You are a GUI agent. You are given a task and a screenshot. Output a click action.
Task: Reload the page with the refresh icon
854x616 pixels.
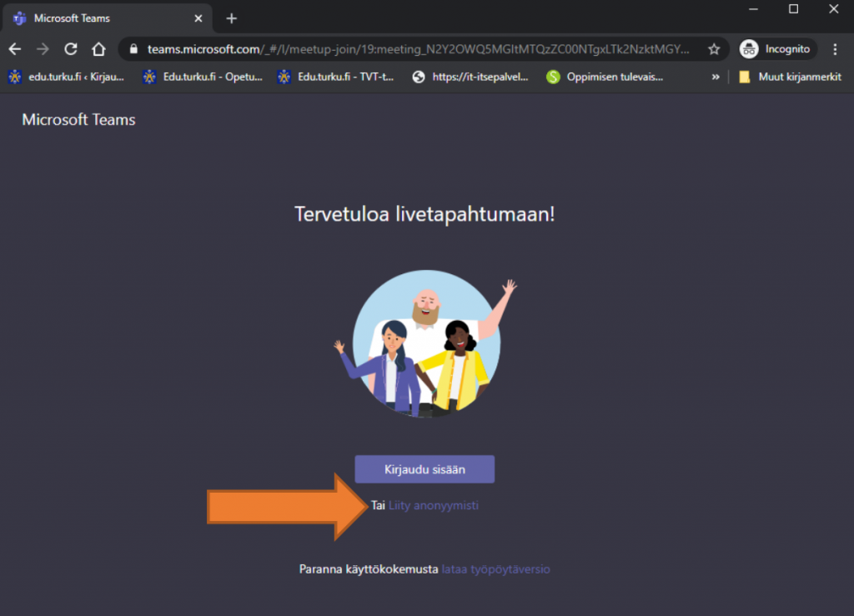[x=70, y=49]
